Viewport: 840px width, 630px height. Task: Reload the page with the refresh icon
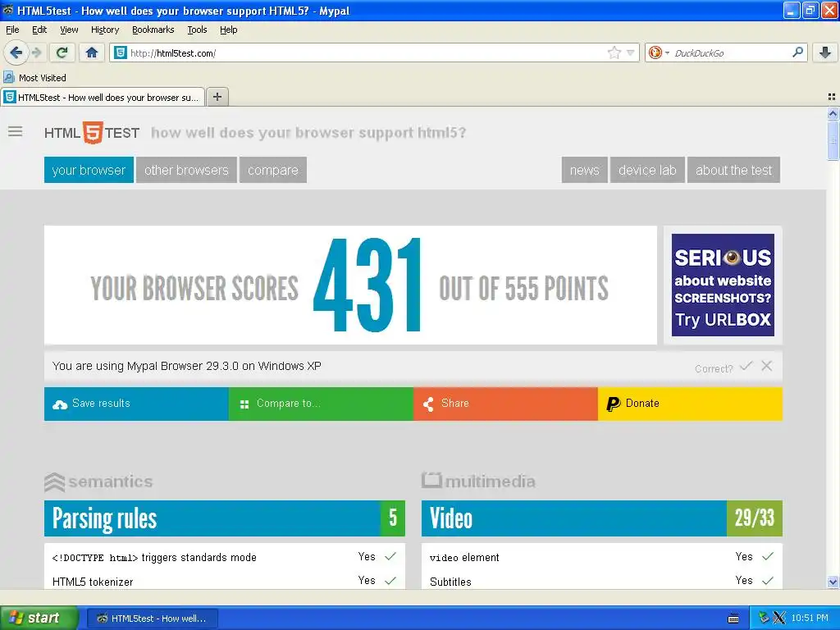pos(62,52)
